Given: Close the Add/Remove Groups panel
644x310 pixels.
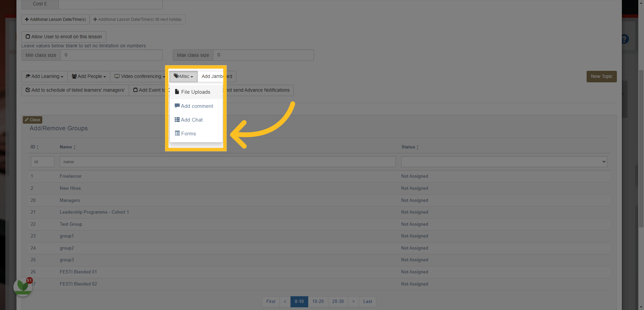Looking at the screenshot, I should click(x=33, y=120).
